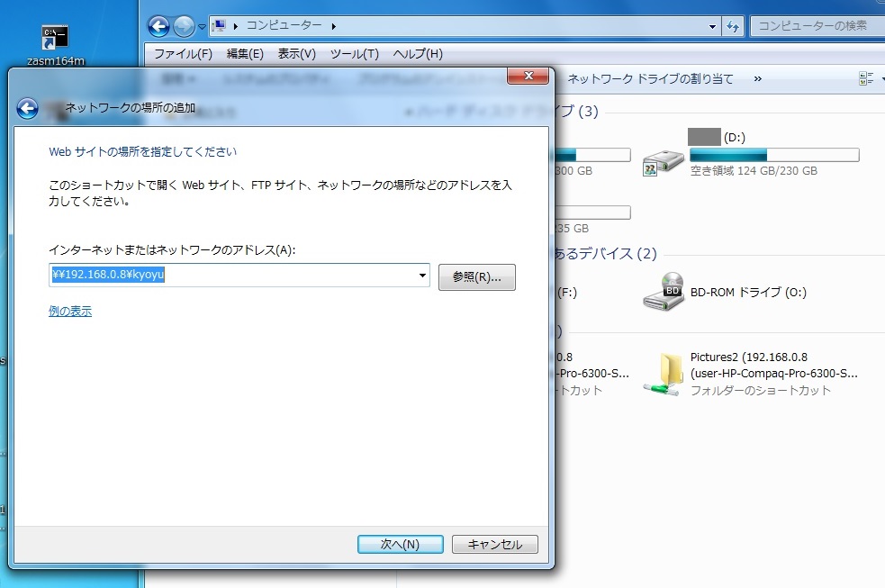Viewport: 885px width, 588px height.
Task: Open the ツール(T) menu
Action: 354,54
